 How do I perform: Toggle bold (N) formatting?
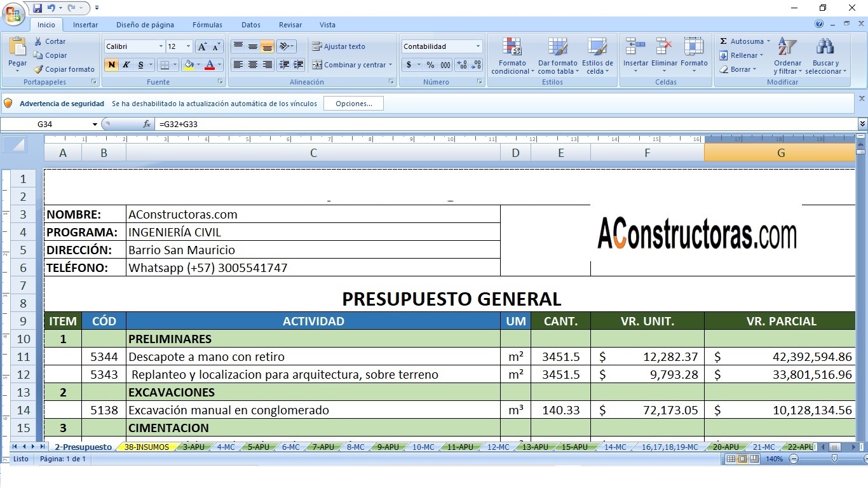[111, 65]
